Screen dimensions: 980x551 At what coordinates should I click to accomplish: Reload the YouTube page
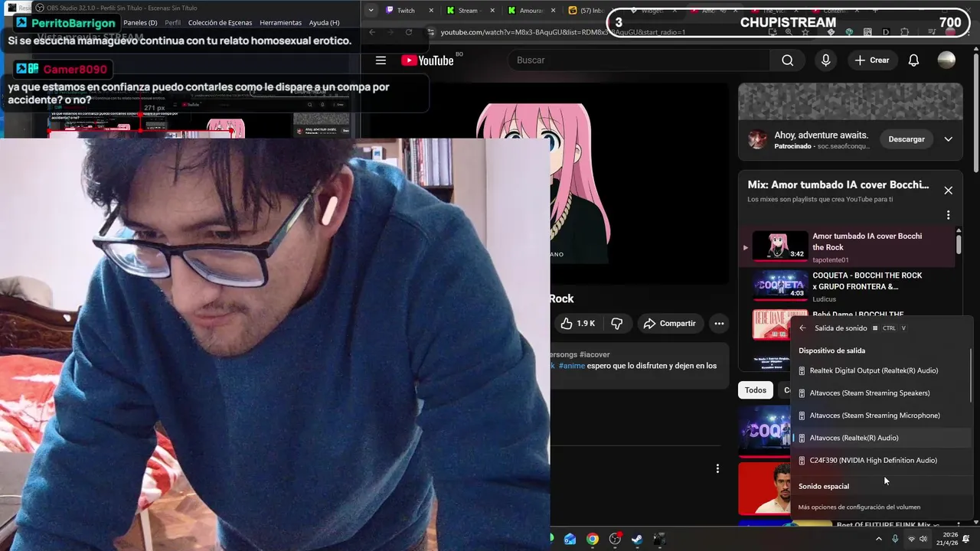point(409,32)
